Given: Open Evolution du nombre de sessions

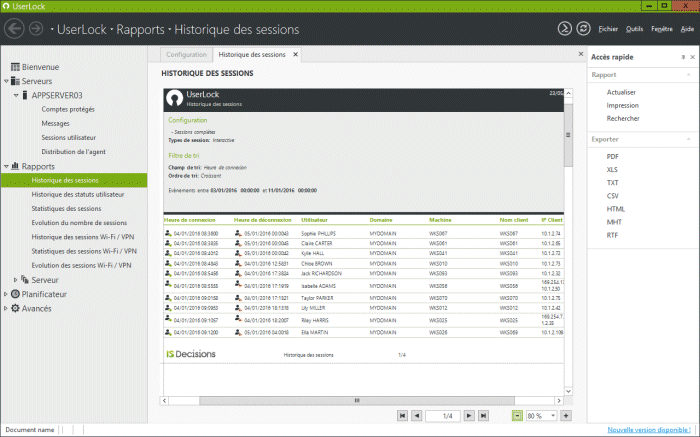Looking at the screenshot, I should click(x=79, y=223).
